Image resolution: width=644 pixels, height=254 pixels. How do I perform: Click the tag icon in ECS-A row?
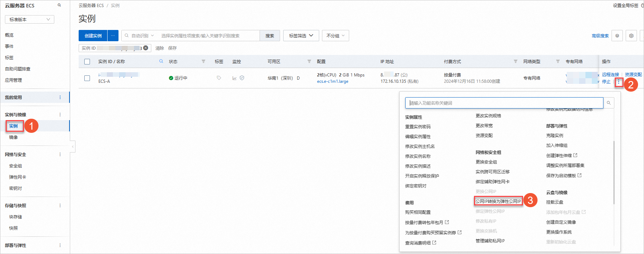tap(219, 78)
